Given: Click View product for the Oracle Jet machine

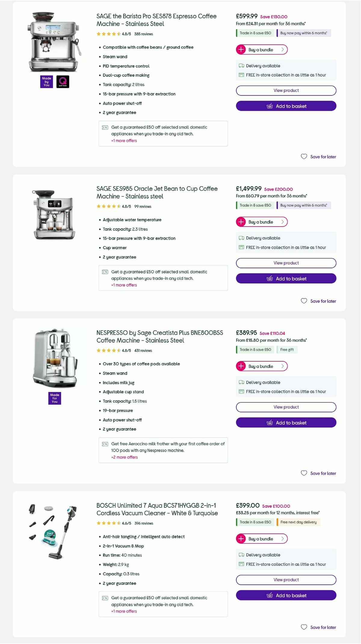Looking at the screenshot, I should pyautogui.click(x=286, y=263).
